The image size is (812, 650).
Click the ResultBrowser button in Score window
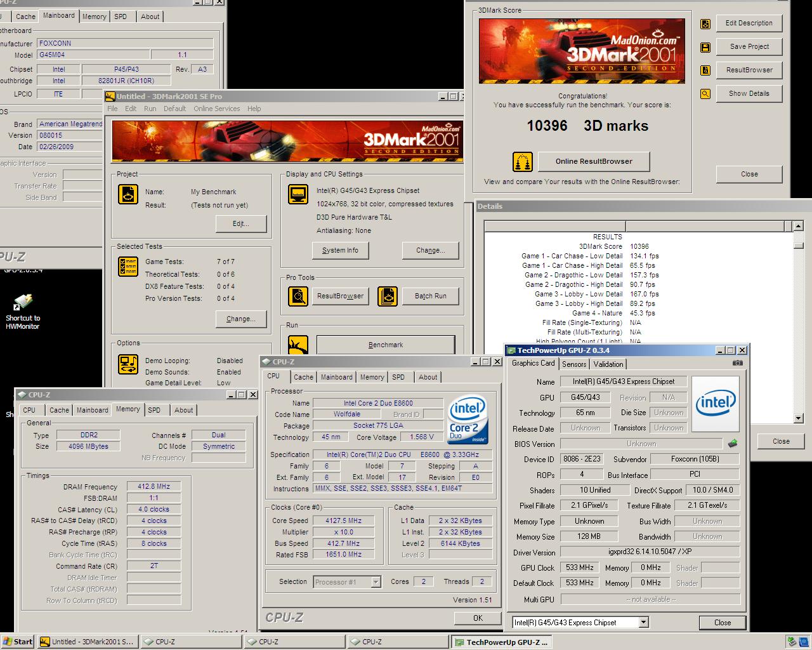(x=749, y=70)
